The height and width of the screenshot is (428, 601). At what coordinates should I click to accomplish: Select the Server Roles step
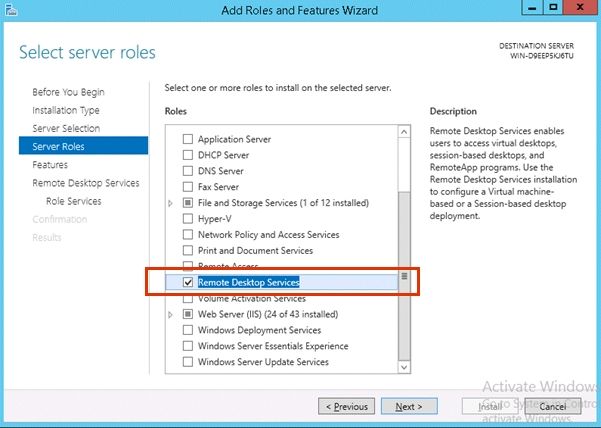click(83, 146)
